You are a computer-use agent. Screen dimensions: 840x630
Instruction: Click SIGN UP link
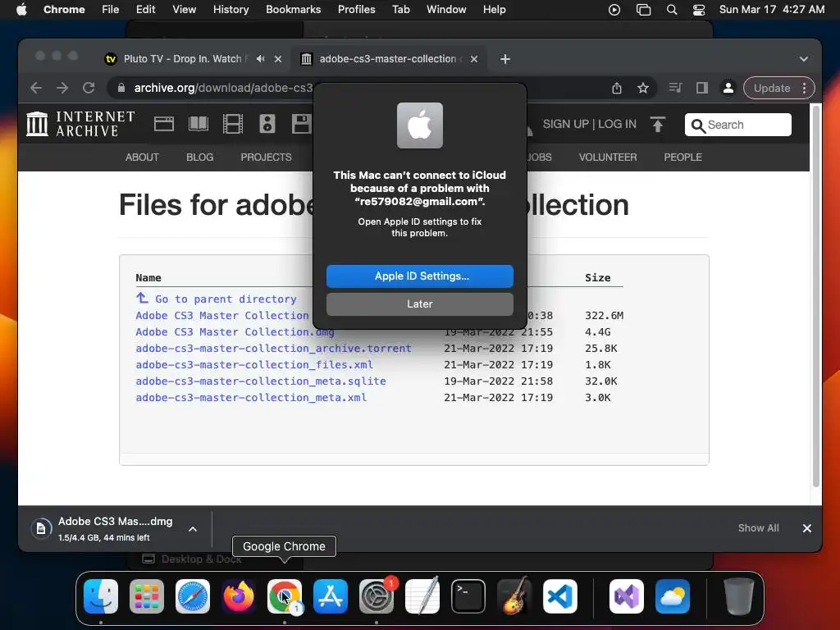click(566, 124)
